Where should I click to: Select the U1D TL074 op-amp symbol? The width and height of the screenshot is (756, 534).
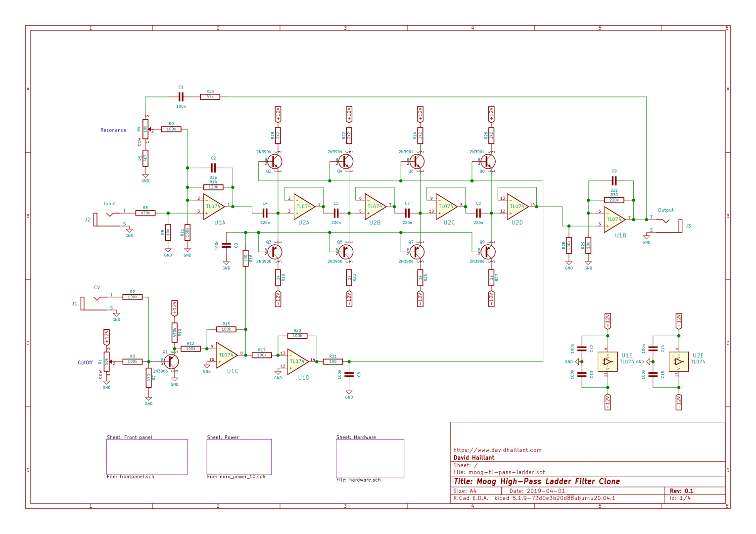pyautogui.click(x=298, y=361)
